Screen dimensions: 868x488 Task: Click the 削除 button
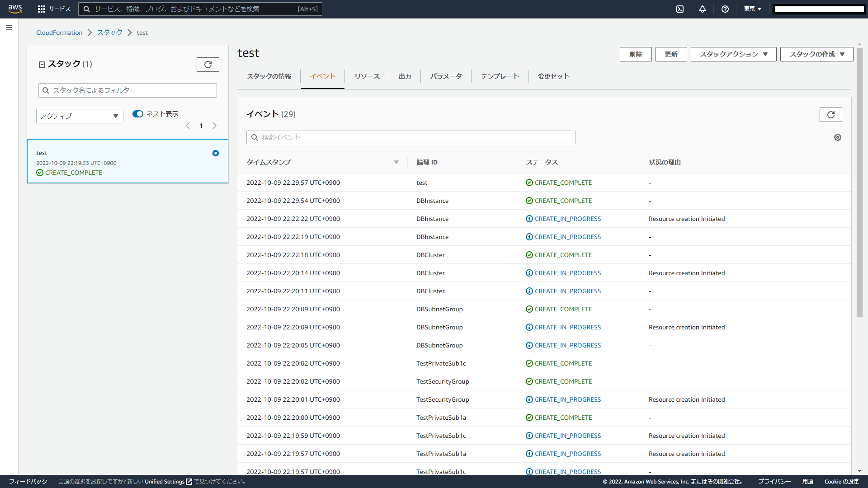click(635, 54)
